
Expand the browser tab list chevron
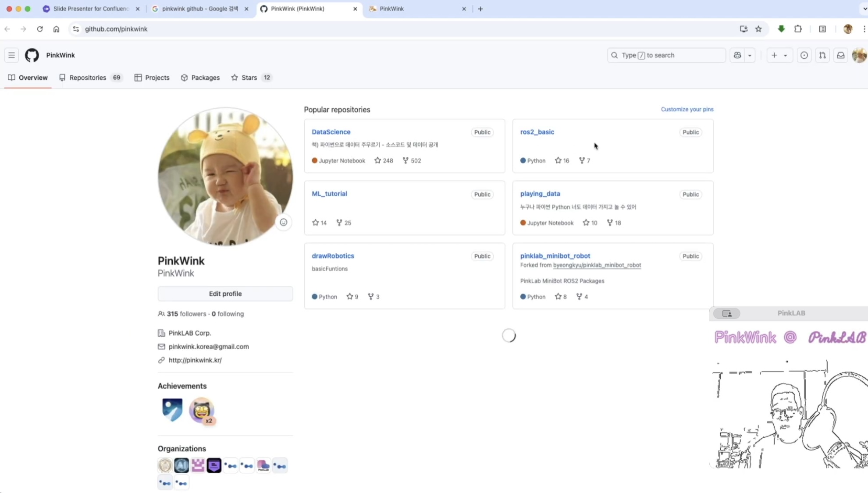[x=864, y=9]
